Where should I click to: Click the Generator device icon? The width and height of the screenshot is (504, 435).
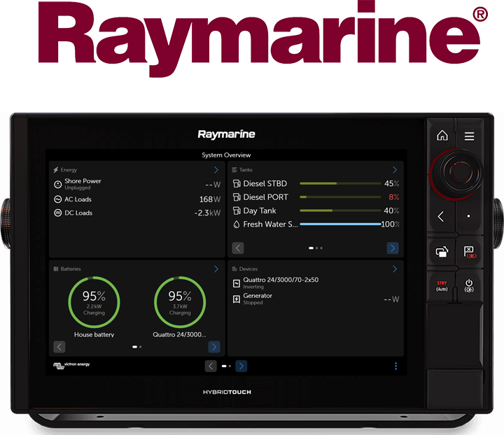237,299
